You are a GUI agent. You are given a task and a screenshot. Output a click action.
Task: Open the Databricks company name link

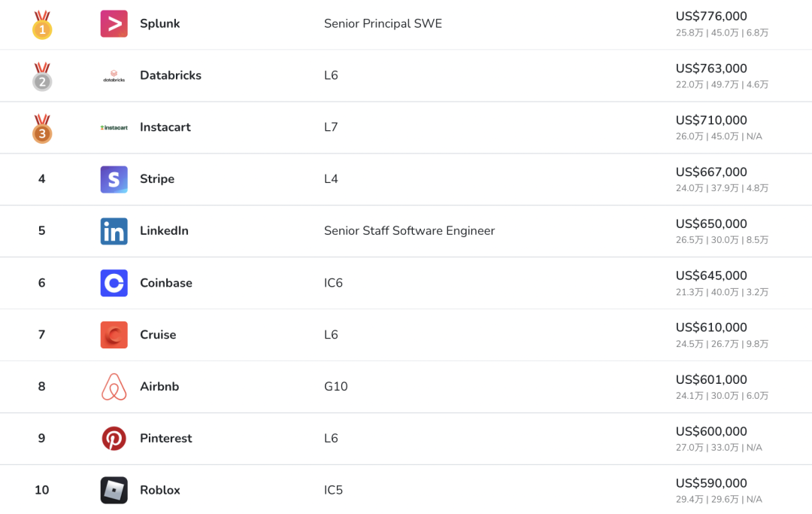pos(170,75)
